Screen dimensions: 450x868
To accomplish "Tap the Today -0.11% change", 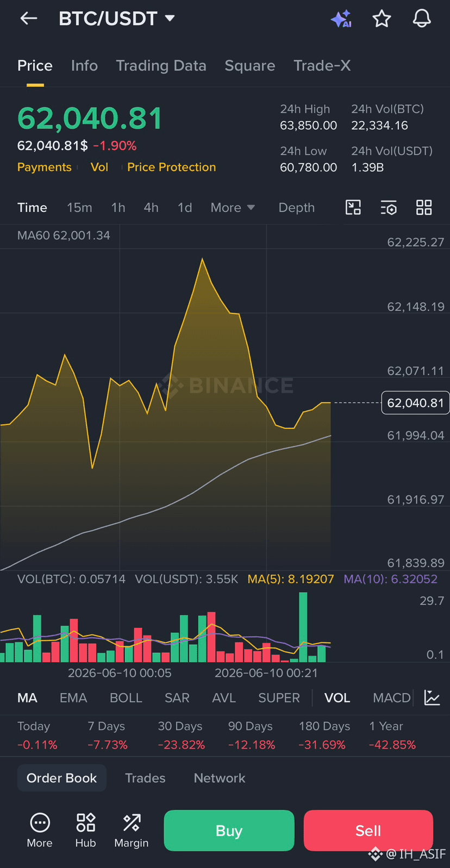I will point(37,735).
